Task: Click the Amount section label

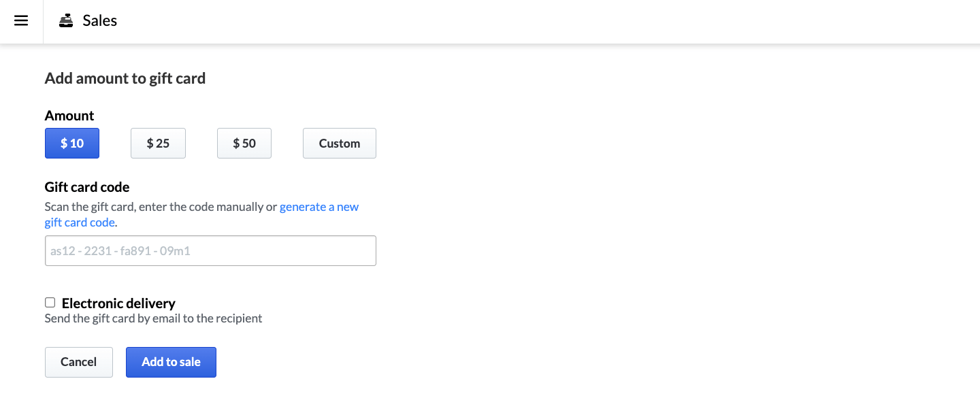Action: point(69,116)
